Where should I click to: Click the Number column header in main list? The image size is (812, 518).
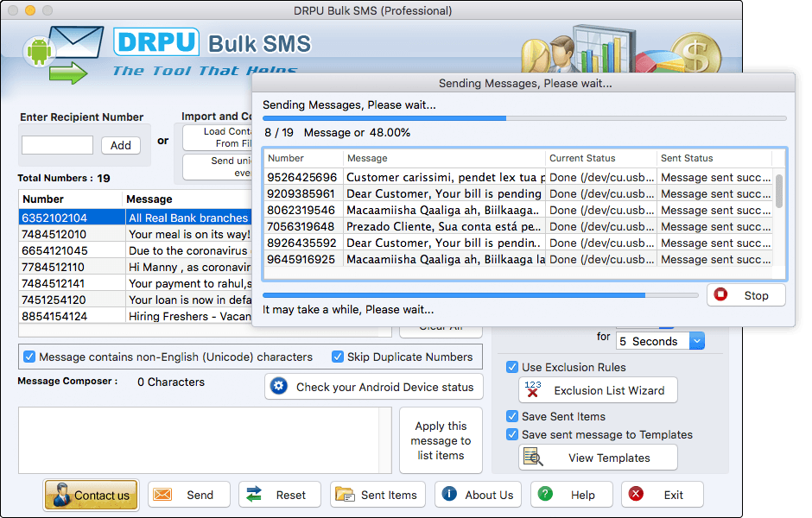point(71,199)
